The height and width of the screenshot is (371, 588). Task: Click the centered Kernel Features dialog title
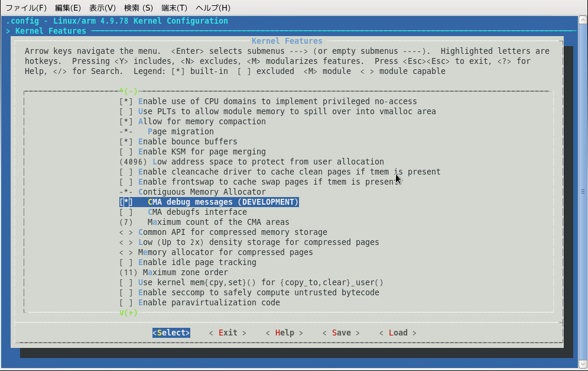pos(287,41)
